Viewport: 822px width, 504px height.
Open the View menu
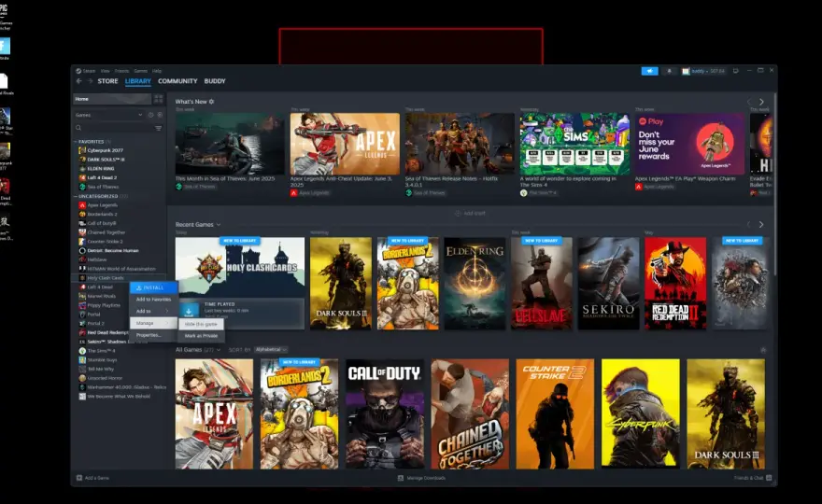pos(106,71)
